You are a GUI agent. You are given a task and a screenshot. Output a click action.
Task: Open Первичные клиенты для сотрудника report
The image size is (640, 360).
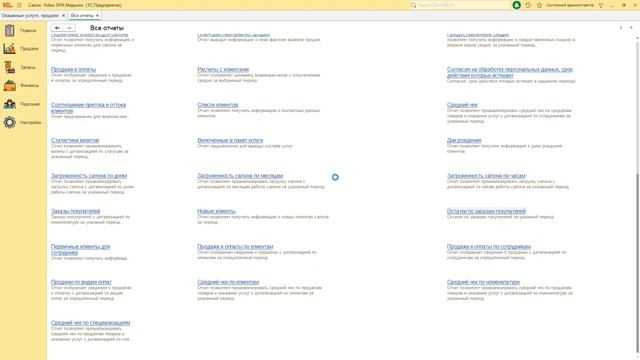pos(80,249)
